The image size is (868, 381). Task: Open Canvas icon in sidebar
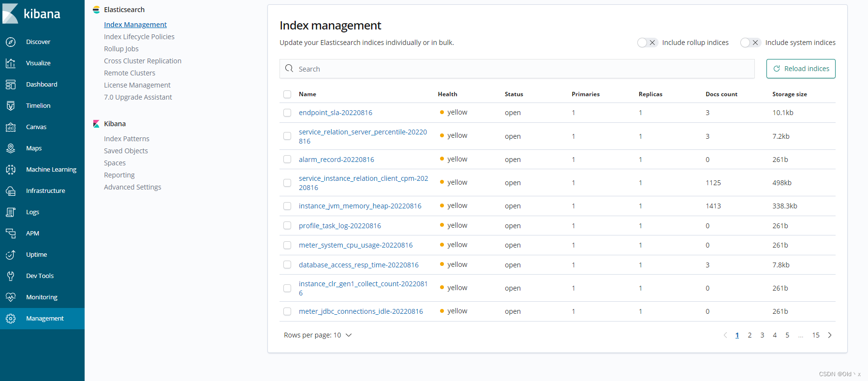[x=11, y=127]
